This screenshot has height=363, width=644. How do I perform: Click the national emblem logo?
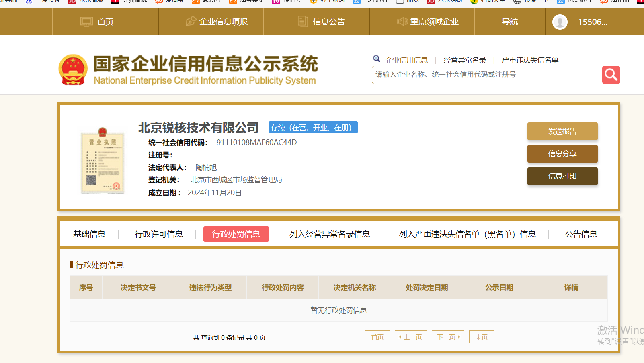tap(73, 70)
